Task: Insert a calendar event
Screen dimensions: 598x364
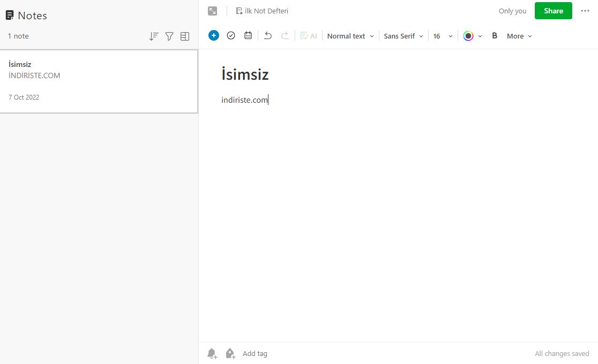Action: [x=248, y=35]
